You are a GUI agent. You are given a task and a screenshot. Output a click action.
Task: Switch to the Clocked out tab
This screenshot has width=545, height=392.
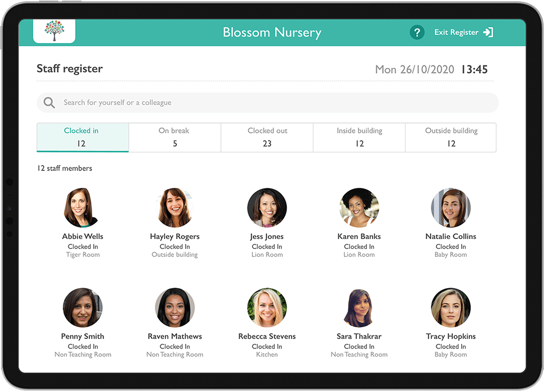coord(267,137)
